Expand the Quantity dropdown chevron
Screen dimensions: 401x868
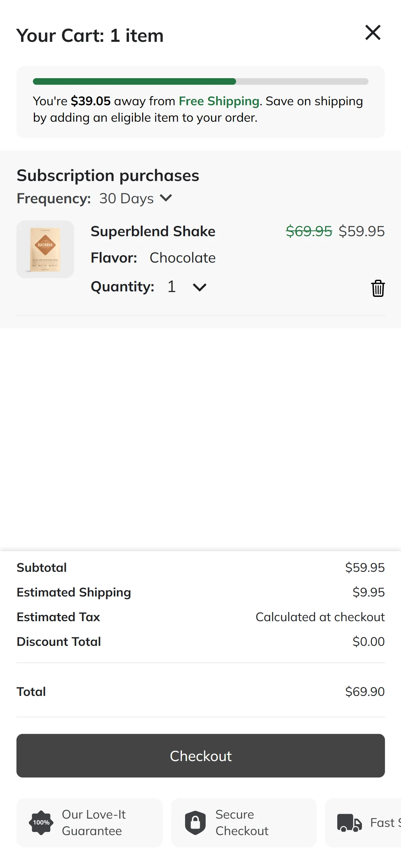(x=199, y=287)
